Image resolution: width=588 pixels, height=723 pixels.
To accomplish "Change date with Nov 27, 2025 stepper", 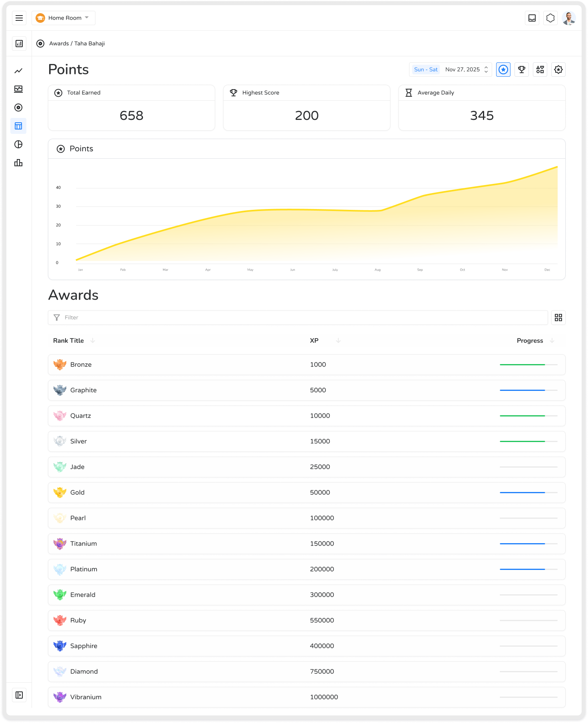I will pos(486,70).
